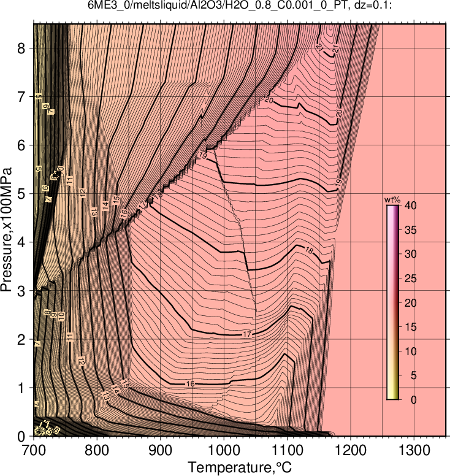Screen dimensions: 450x476
Task: Click boxed contour label 8 near 2.5 x100MPa
Action: (47, 312)
